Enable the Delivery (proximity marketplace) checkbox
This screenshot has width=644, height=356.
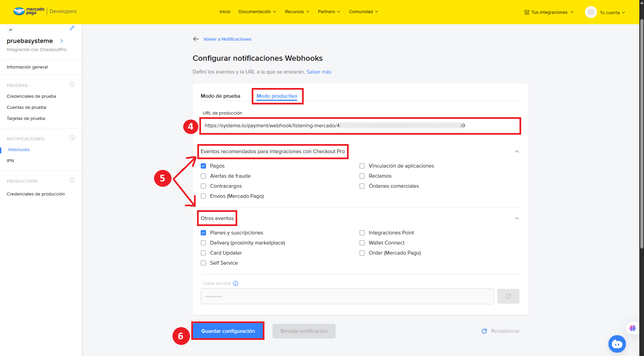tap(203, 243)
